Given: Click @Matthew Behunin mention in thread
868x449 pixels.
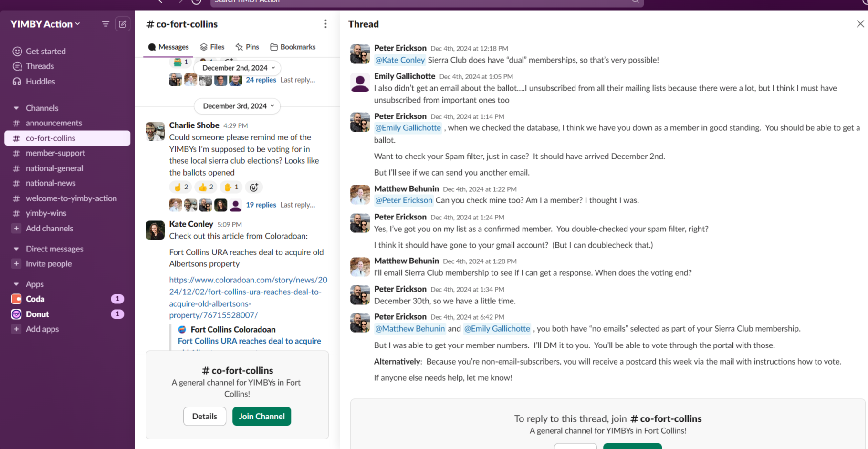Looking at the screenshot, I should tap(410, 329).
